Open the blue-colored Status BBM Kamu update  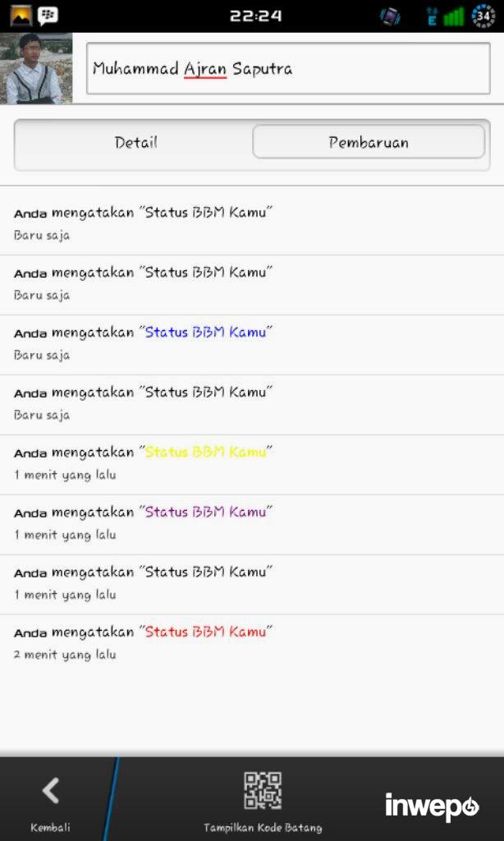click(205, 333)
